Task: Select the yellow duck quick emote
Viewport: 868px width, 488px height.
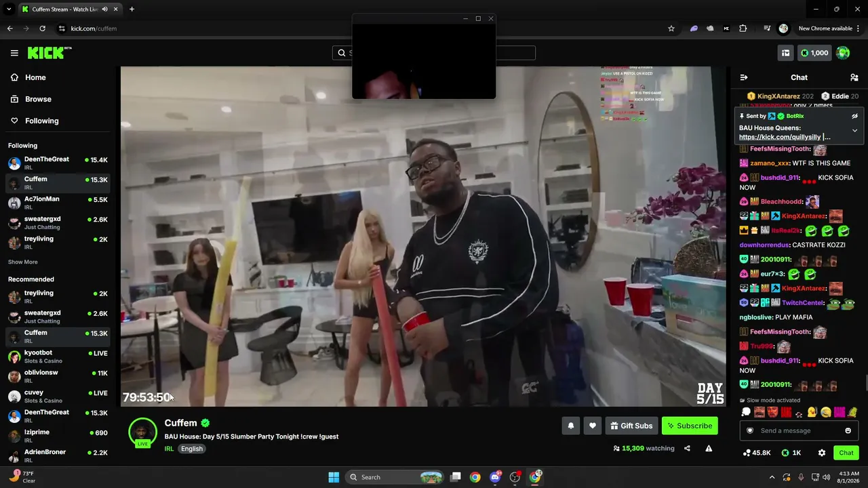Action: pos(812,412)
